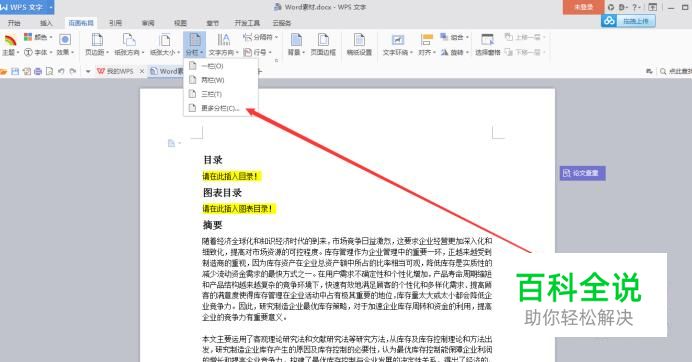The width and height of the screenshot is (692, 362).
Task: Switch to the 引用 ribbon tab
Action: (x=115, y=23)
